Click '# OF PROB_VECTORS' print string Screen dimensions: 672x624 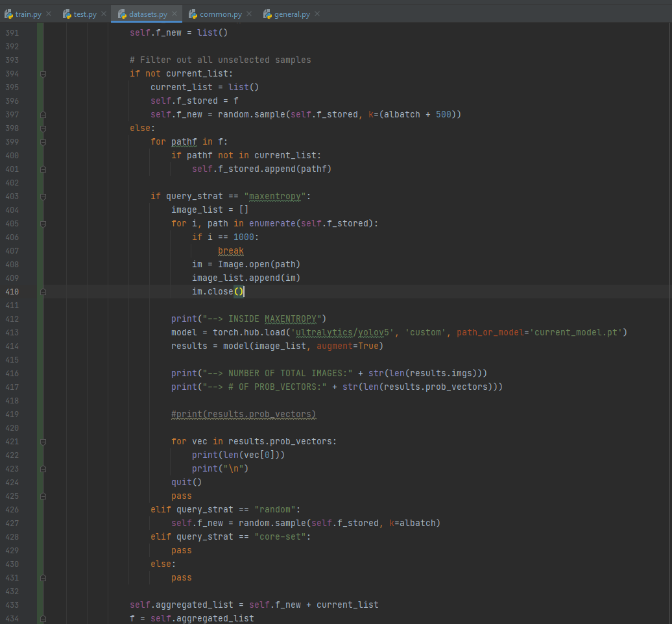tap(274, 387)
